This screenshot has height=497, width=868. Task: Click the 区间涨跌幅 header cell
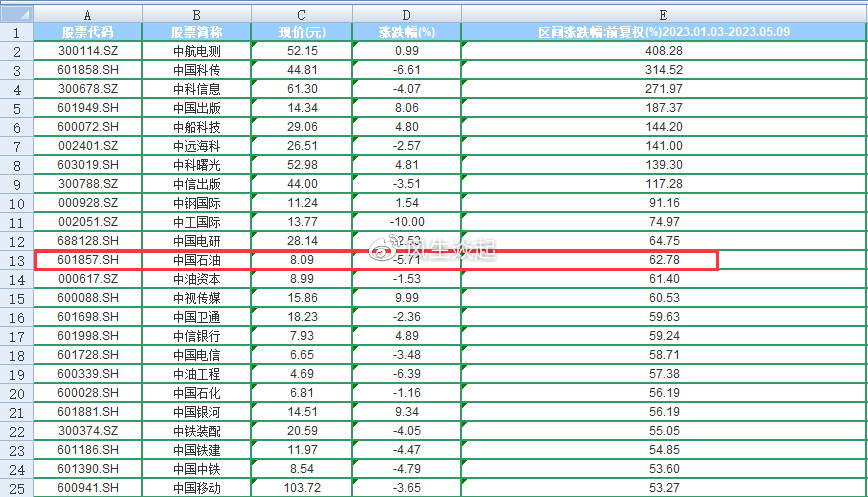664,33
